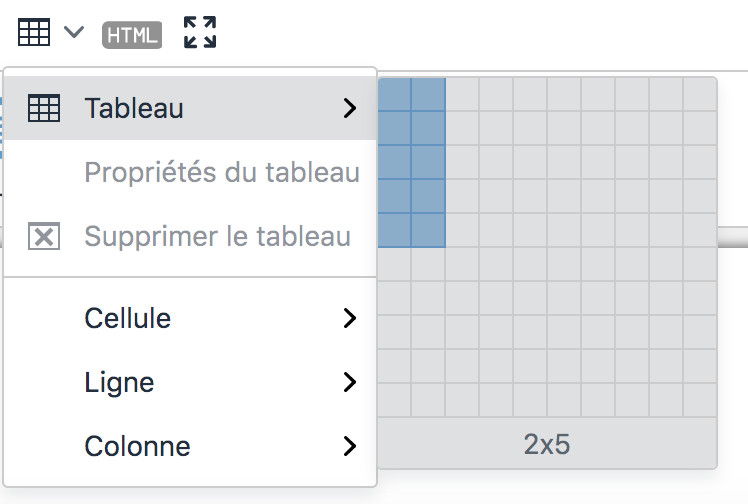Open the Cellule submenu
This screenshot has width=748, height=504.
click(x=190, y=318)
